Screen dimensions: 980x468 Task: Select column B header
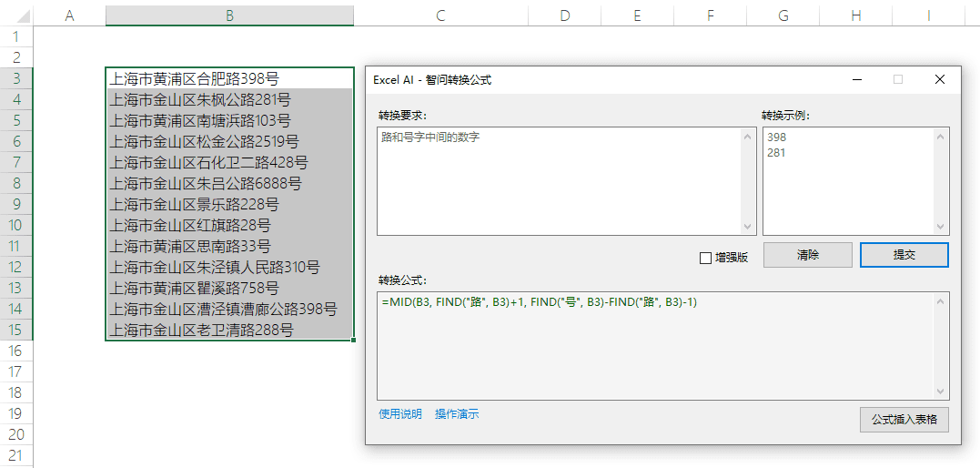point(230,16)
